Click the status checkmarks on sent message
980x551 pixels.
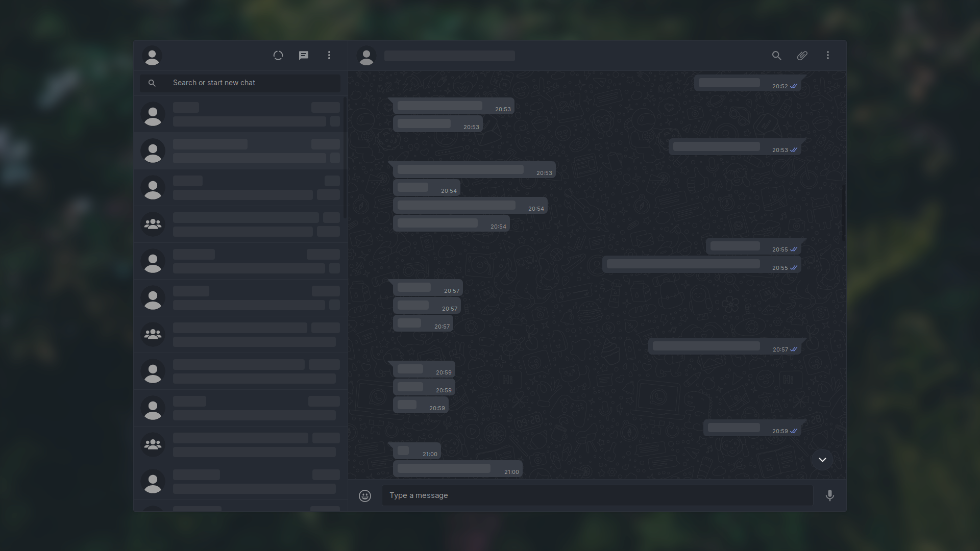pos(794,85)
